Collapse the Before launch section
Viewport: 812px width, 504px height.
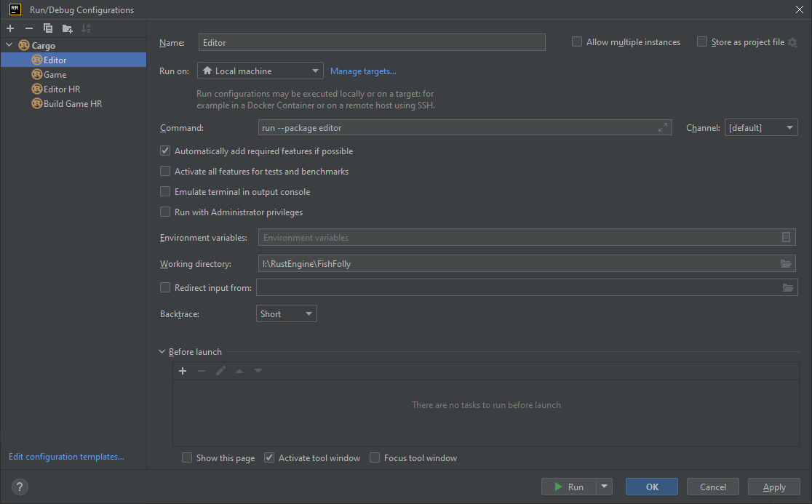(x=162, y=352)
